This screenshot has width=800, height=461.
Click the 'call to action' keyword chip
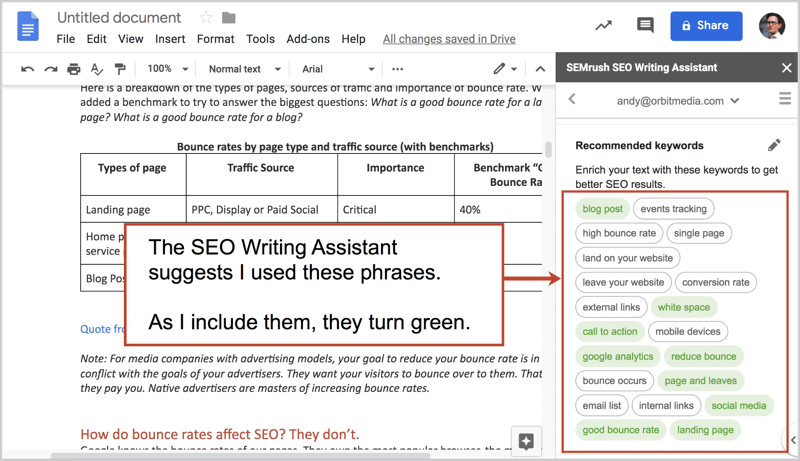point(610,331)
